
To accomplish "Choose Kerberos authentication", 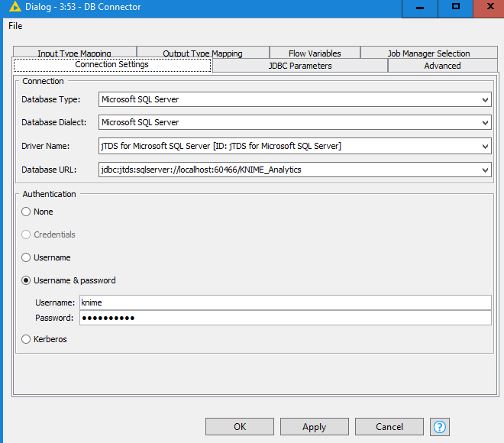I will pos(26,339).
